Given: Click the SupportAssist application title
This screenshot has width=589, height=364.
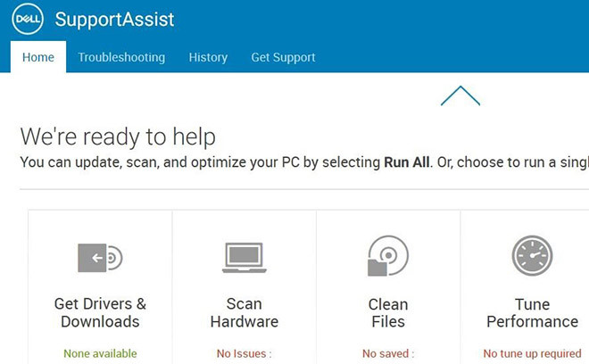Looking at the screenshot, I should 114,19.
